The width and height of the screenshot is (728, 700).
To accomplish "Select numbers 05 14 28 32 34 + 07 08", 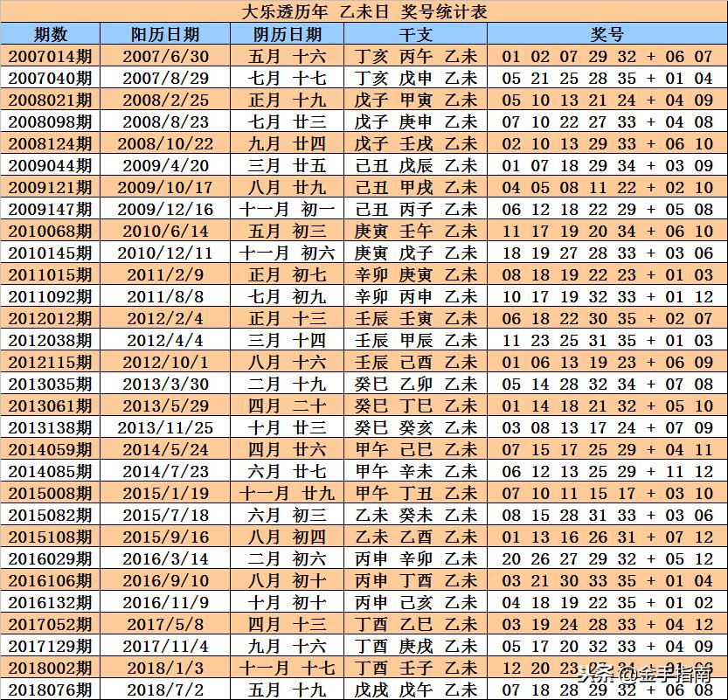I will 607,384.
